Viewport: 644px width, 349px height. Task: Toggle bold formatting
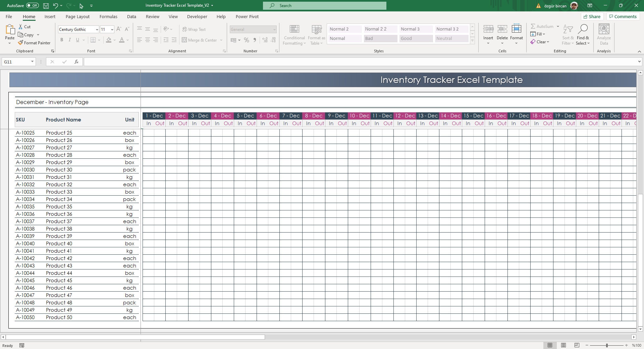click(x=62, y=40)
